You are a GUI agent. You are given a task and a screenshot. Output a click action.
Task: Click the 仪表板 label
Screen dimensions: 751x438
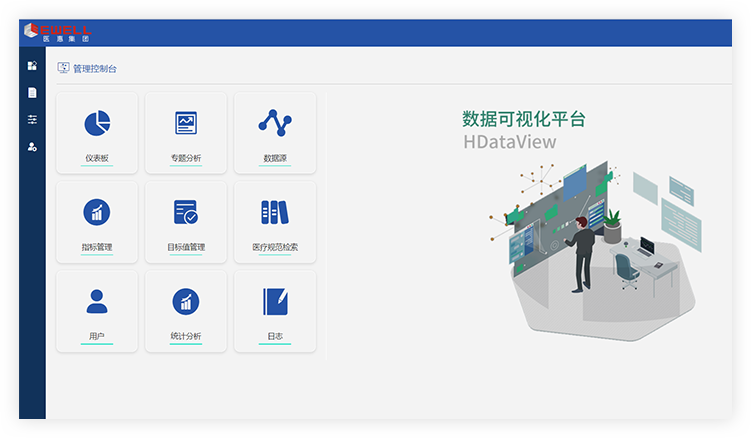pyautogui.click(x=97, y=158)
